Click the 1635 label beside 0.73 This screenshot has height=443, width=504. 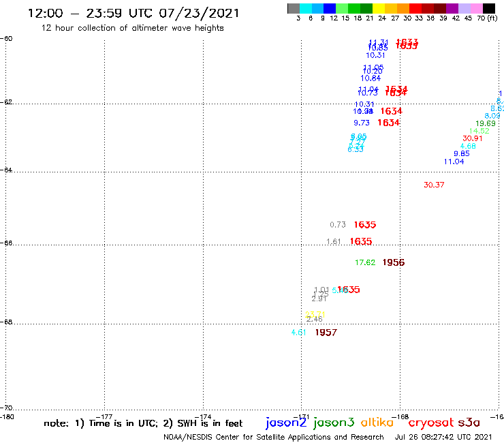pos(365,224)
